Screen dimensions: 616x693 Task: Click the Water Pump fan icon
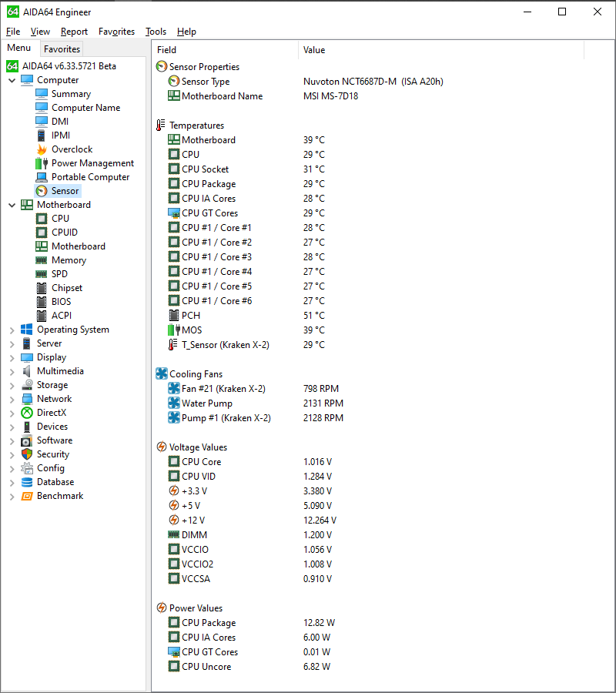click(174, 403)
